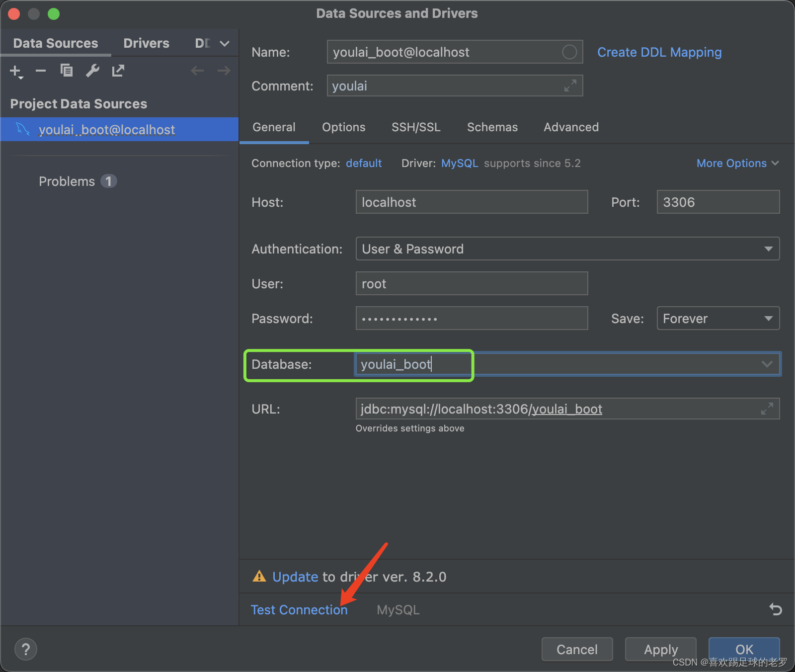Click the MySQL driver link
Image resolution: width=795 pixels, height=672 pixels.
coord(460,163)
